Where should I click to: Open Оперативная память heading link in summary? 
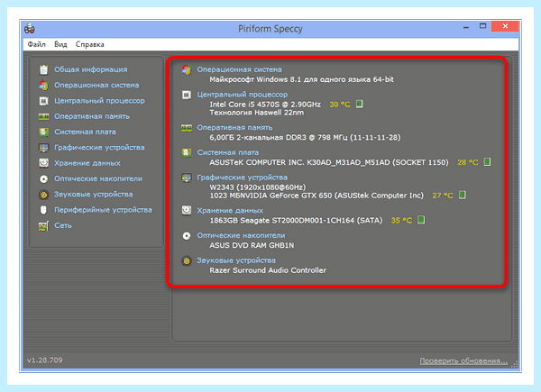[x=234, y=127]
